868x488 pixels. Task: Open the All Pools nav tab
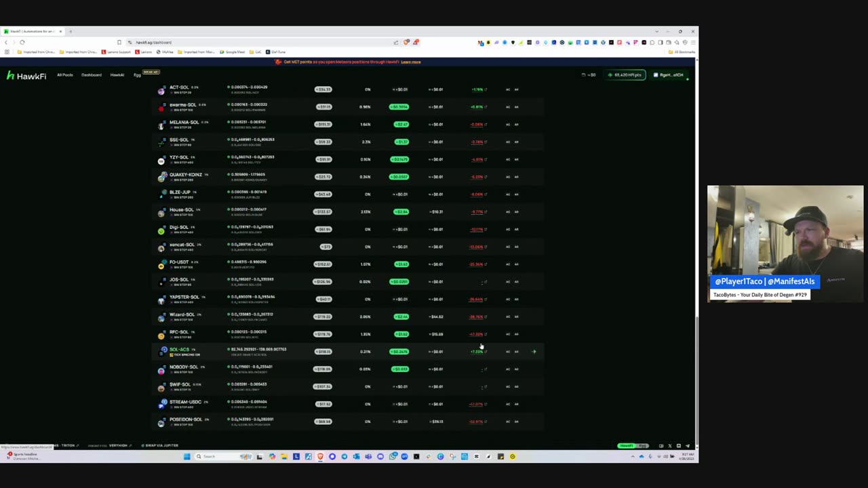65,75
